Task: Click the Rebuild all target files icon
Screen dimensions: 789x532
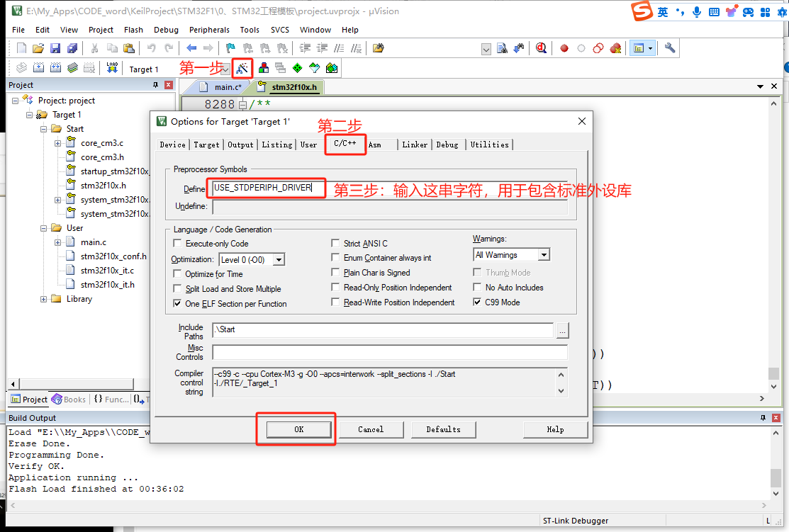Action: [56, 68]
